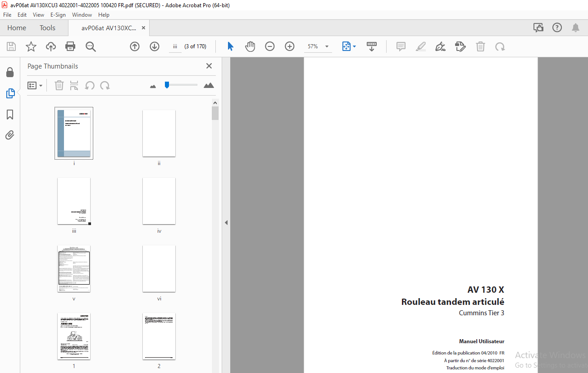Click the 'Manuel Utilisateur' text
This screenshot has width=588, height=373.
[482, 341]
